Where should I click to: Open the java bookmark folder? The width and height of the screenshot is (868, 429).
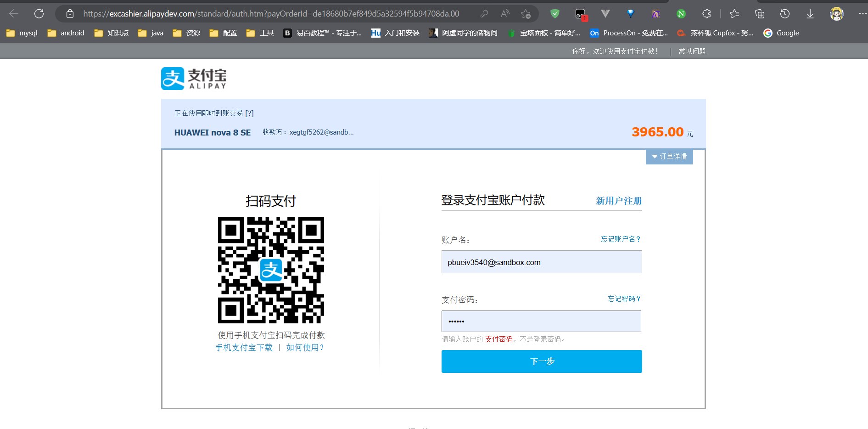[151, 33]
